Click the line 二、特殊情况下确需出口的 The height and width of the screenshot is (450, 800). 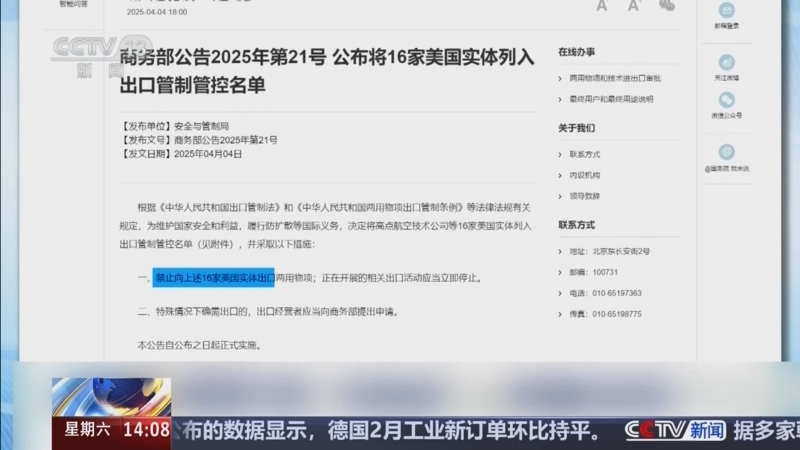268,311
